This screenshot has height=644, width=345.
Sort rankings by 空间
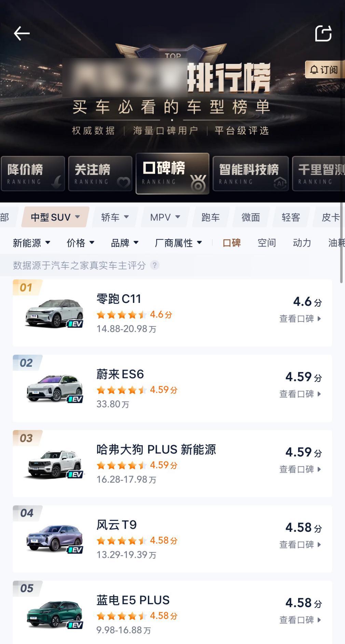click(x=266, y=243)
